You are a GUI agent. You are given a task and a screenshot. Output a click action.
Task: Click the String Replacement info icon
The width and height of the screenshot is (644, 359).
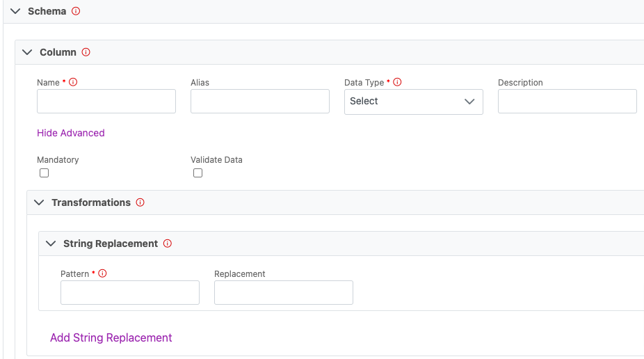point(168,244)
